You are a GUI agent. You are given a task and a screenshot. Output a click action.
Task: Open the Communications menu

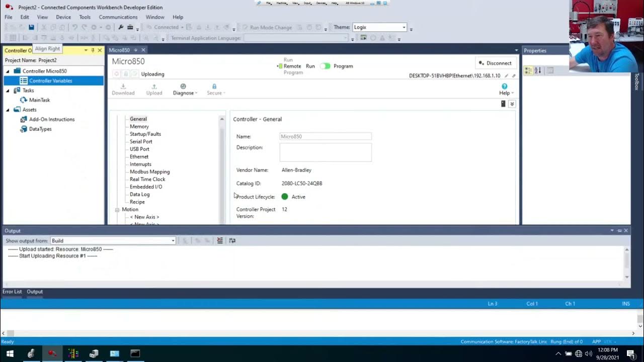[x=118, y=17]
